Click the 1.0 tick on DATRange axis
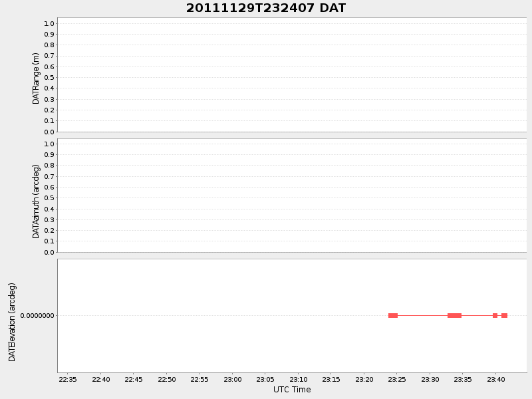532x399 pixels. point(49,23)
